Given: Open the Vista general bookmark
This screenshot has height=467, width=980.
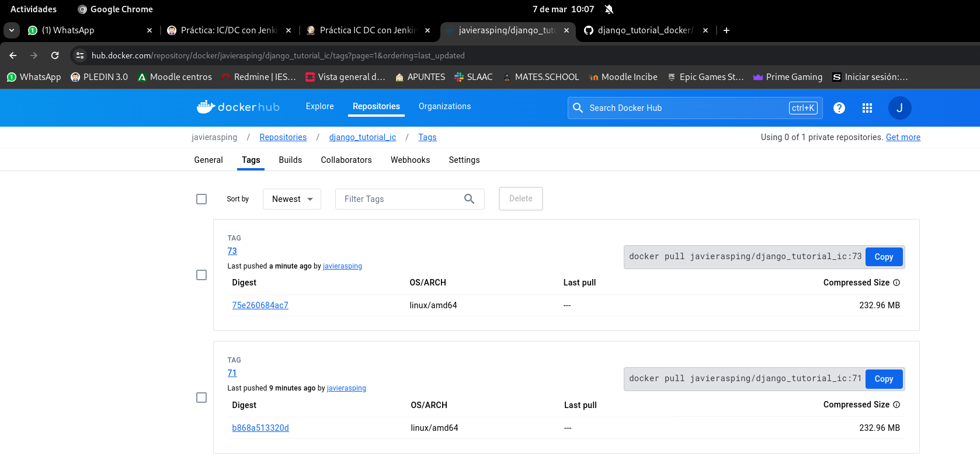Looking at the screenshot, I should 345,77.
